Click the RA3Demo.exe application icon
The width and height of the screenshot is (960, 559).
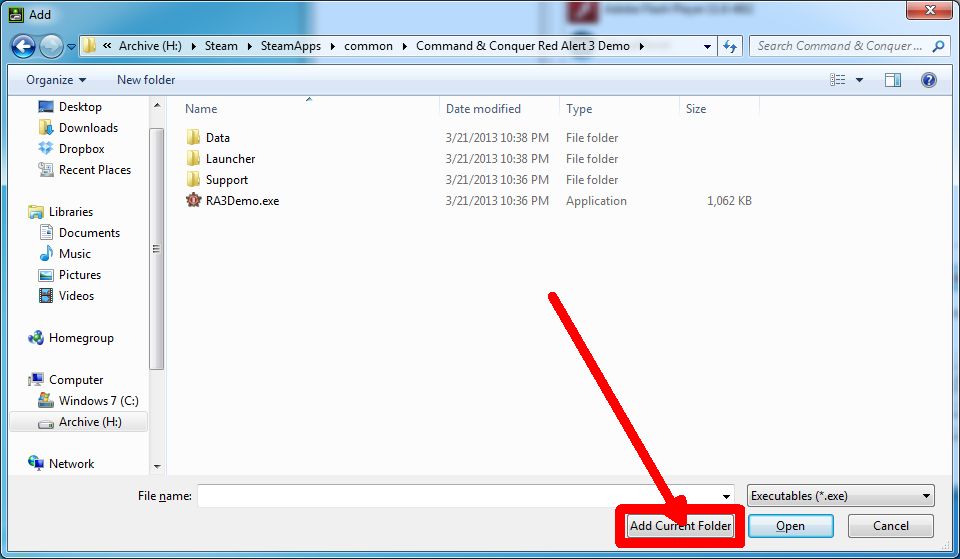(x=193, y=200)
